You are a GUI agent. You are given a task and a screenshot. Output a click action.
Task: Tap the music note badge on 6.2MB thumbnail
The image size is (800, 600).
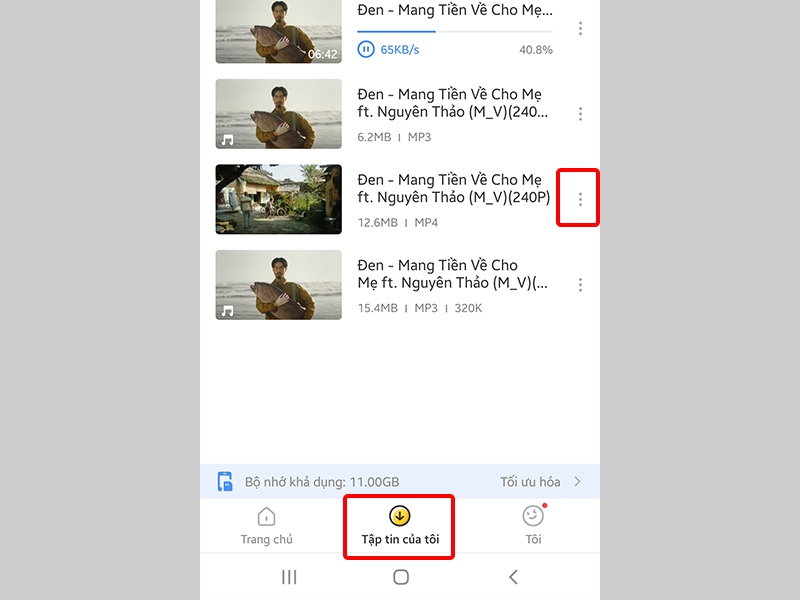click(x=228, y=139)
